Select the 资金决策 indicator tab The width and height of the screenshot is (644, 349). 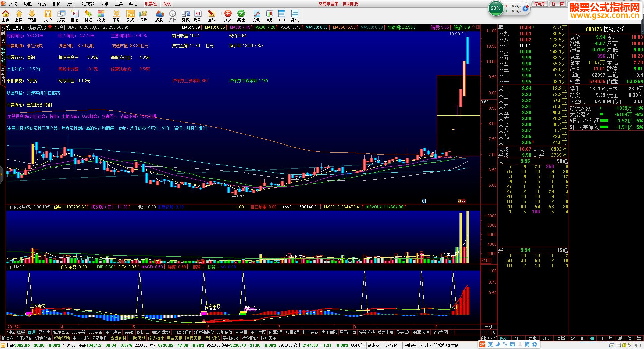(113, 332)
